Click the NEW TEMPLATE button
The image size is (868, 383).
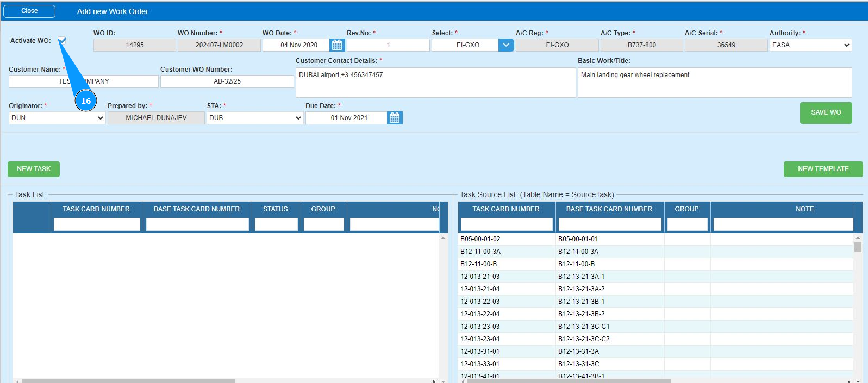[823, 169]
